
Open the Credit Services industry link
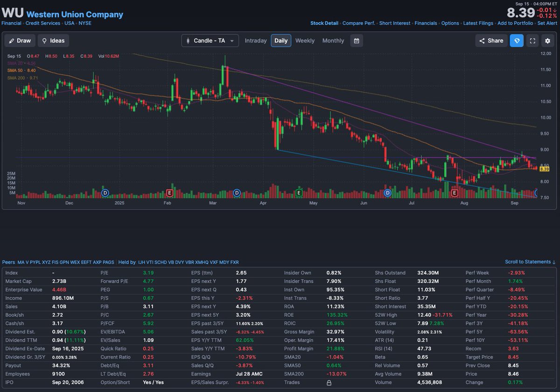pos(43,23)
